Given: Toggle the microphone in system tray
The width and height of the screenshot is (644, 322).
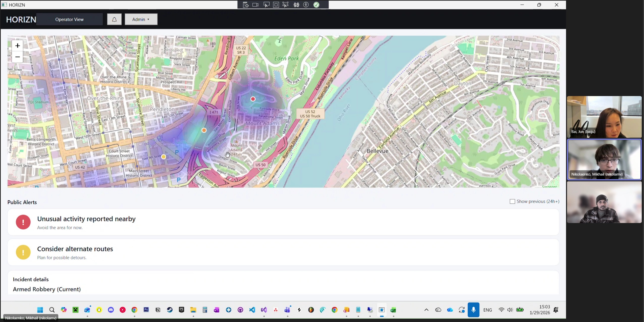Looking at the screenshot, I should (x=473, y=310).
